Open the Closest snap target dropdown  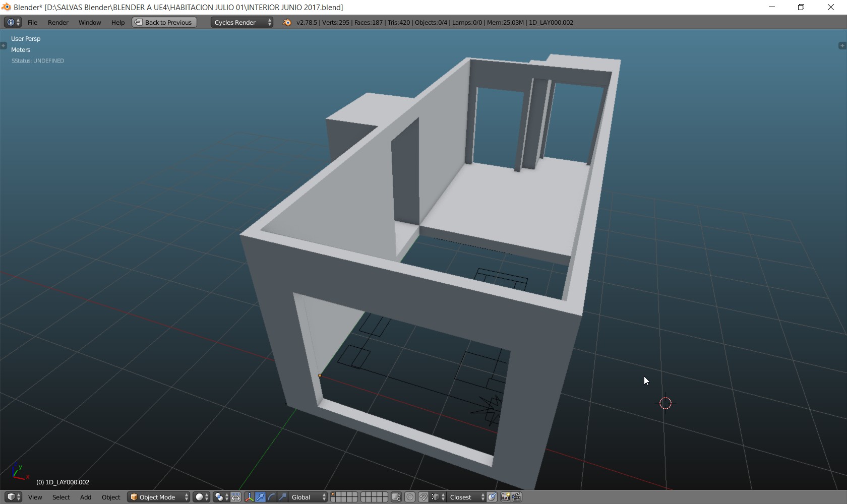click(466, 497)
